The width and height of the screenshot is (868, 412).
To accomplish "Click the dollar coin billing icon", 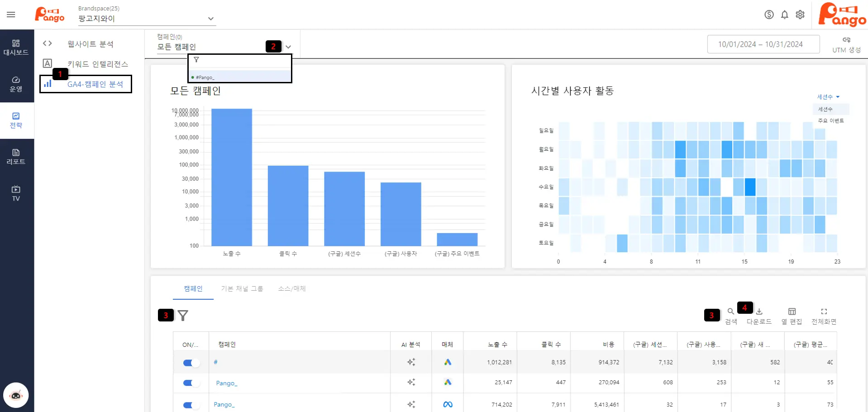I will (769, 14).
